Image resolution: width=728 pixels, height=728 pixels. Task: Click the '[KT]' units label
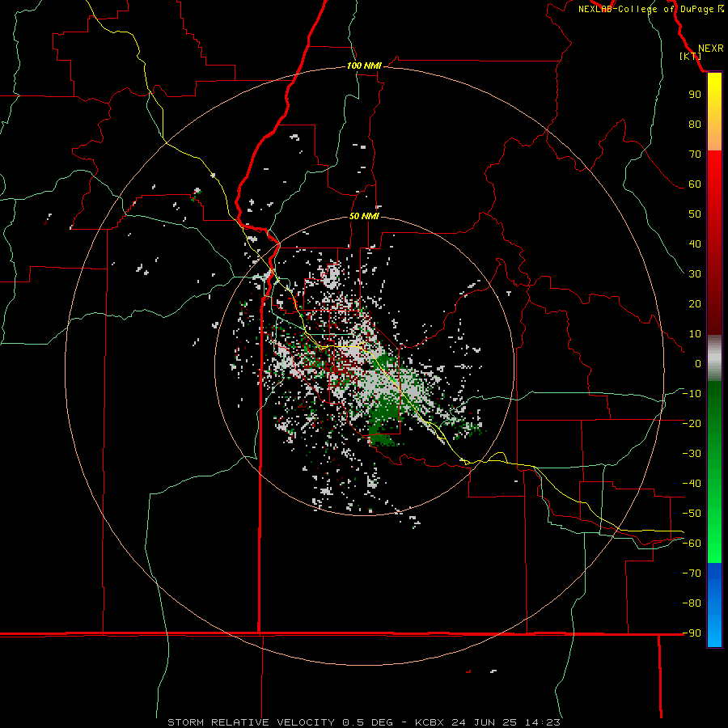coord(691,56)
